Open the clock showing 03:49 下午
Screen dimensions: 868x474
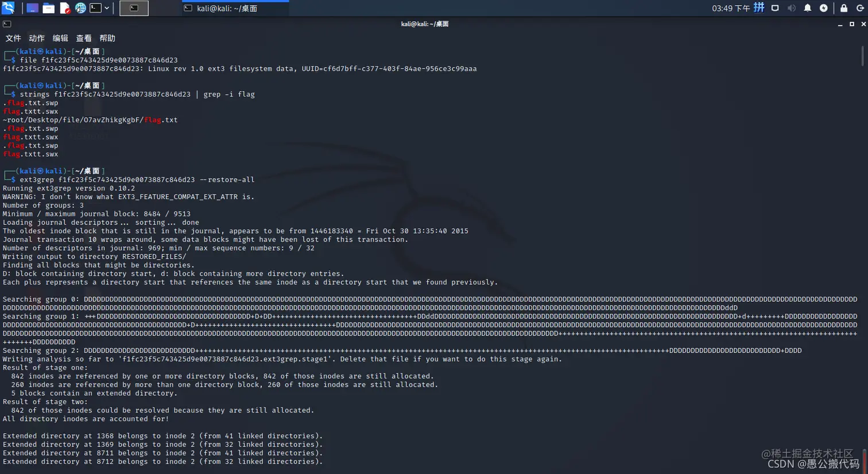[731, 8]
